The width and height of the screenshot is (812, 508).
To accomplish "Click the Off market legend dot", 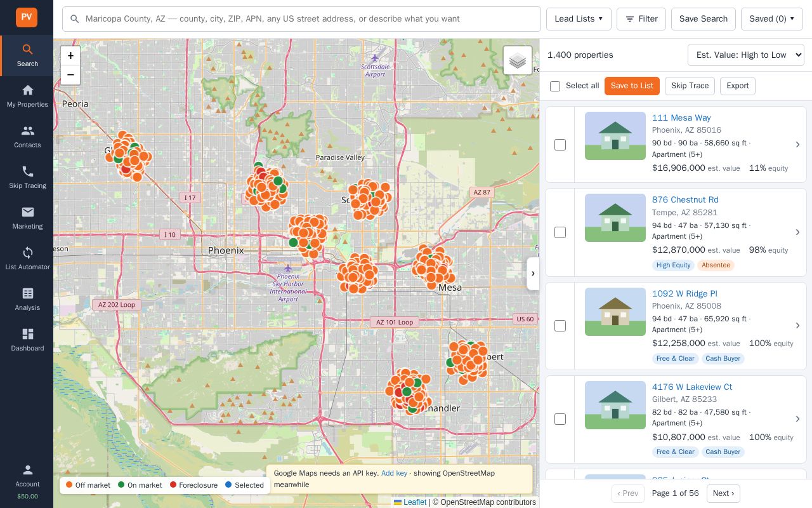I will [69, 485].
